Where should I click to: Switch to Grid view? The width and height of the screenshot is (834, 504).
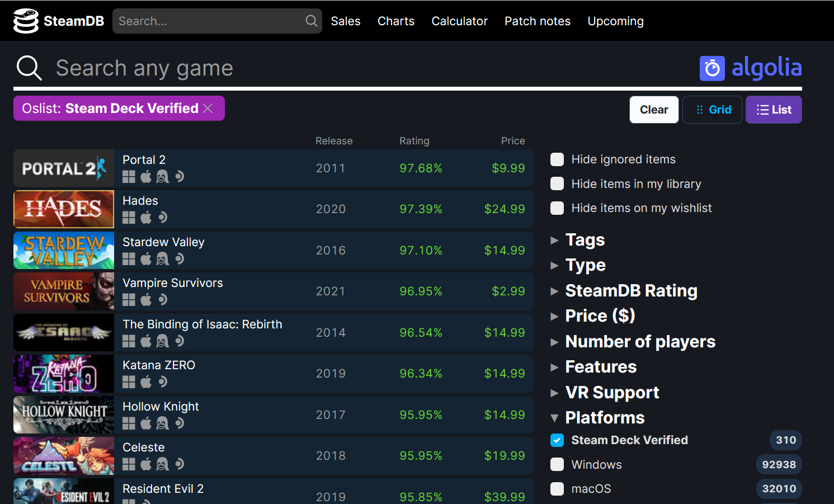(712, 110)
